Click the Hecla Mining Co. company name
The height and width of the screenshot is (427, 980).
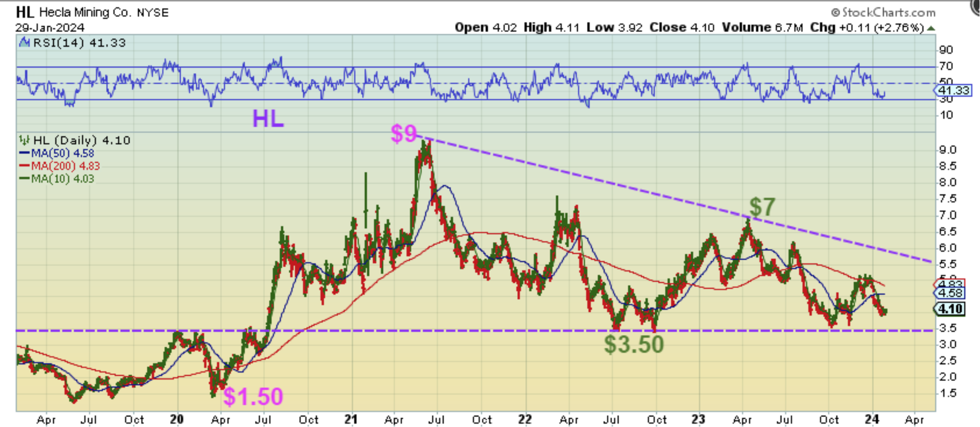(x=85, y=12)
